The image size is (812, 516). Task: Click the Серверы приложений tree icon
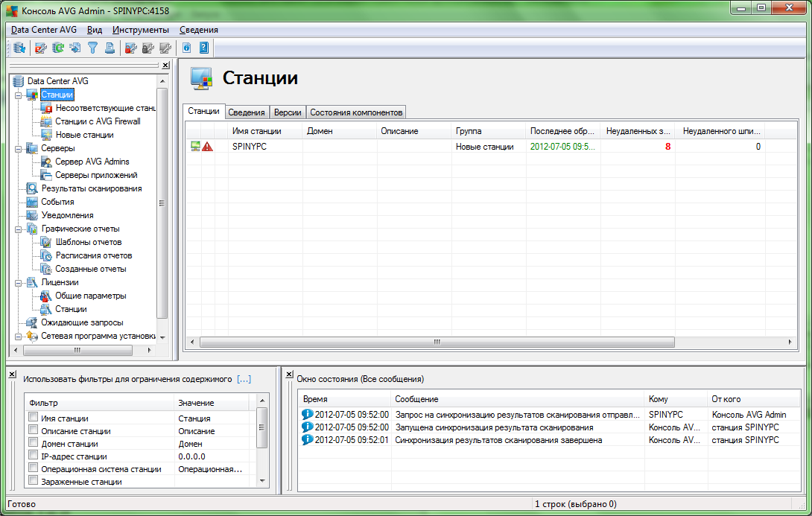(47, 176)
